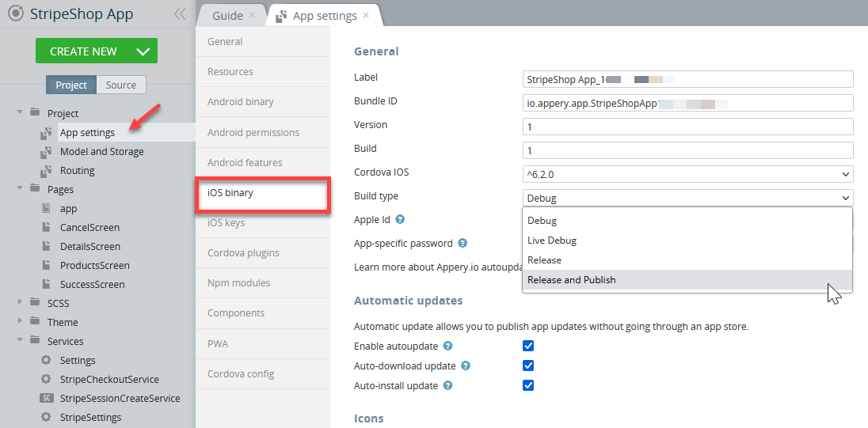Open help for Apple Id field
The image size is (868, 428).
(400, 219)
